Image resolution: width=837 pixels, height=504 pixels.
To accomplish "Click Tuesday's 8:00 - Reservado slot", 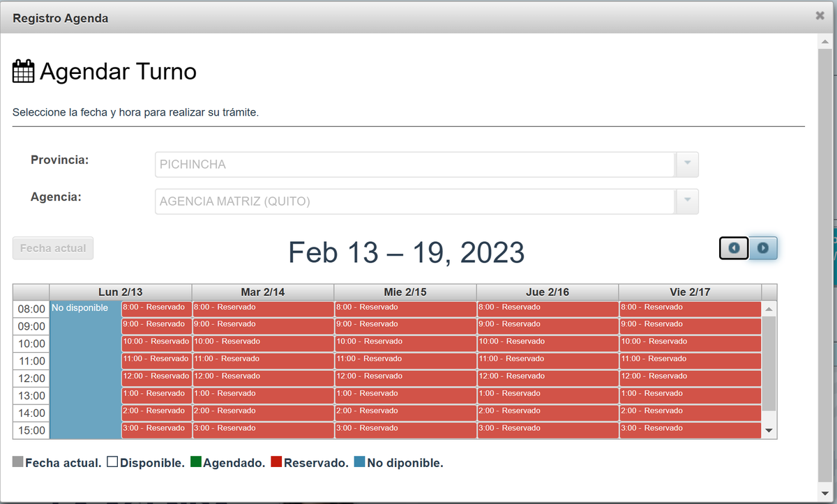I will [x=263, y=309].
